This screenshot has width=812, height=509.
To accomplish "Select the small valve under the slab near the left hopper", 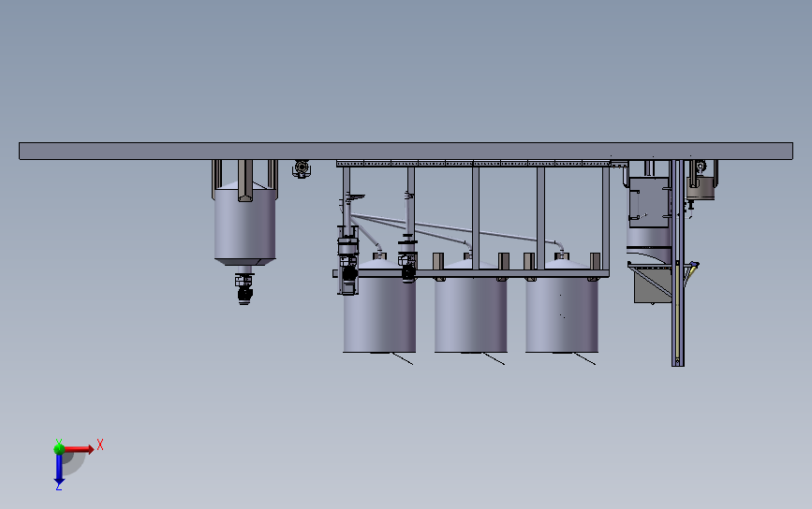I will point(302,168).
